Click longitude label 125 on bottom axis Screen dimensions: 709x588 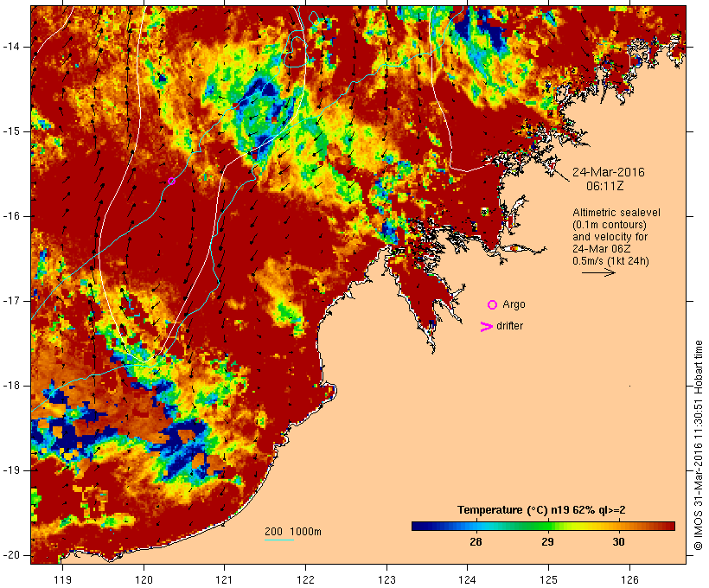pyautogui.click(x=548, y=579)
